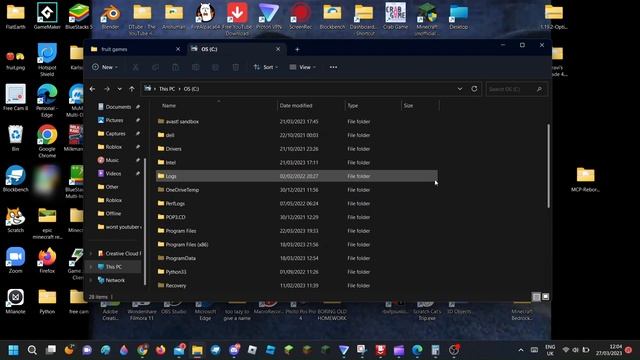Viewport: 640px width, 360px height.
Task: Click the file list vertical scrollbar
Action: click(x=548, y=166)
